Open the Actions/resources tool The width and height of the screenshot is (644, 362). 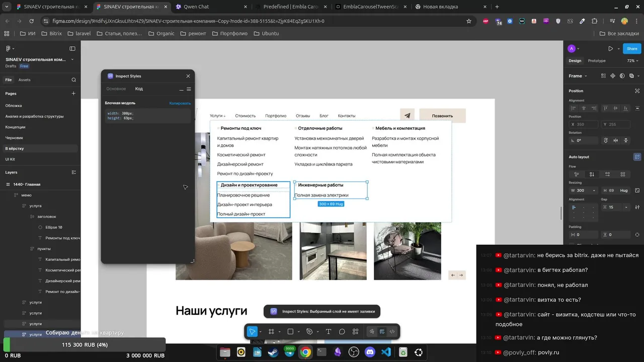pyautogui.click(x=355, y=331)
